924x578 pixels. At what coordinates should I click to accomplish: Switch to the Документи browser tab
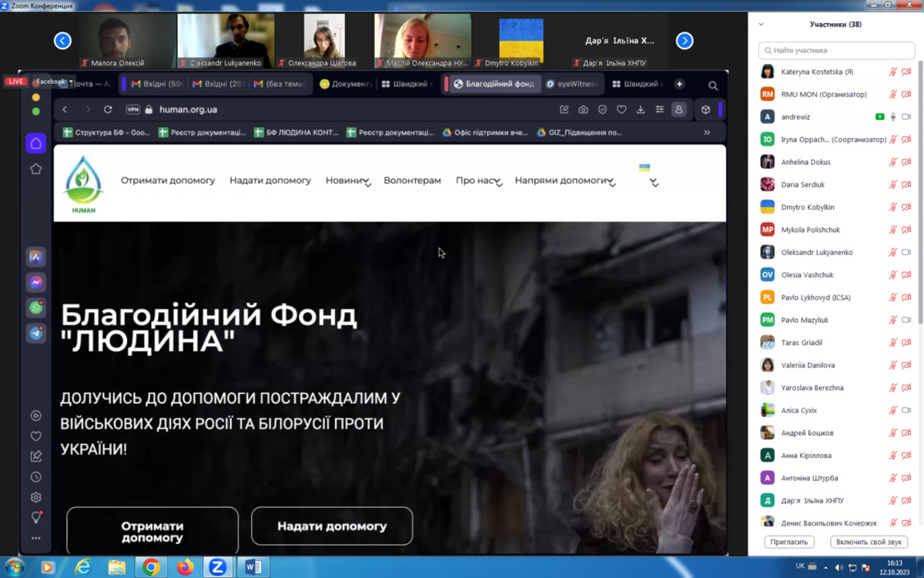click(x=345, y=84)
